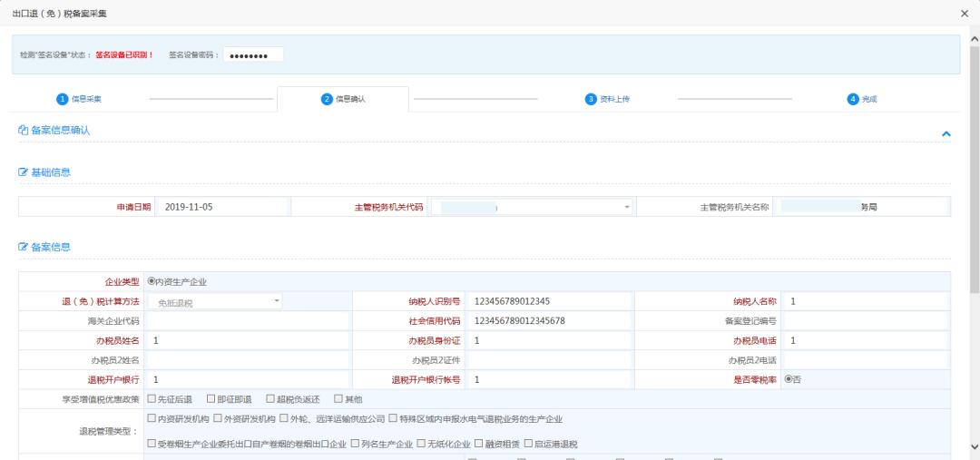Select the 内资生产企业 radio button
Screen dimensions: 980x460
[x=151, y=282]
